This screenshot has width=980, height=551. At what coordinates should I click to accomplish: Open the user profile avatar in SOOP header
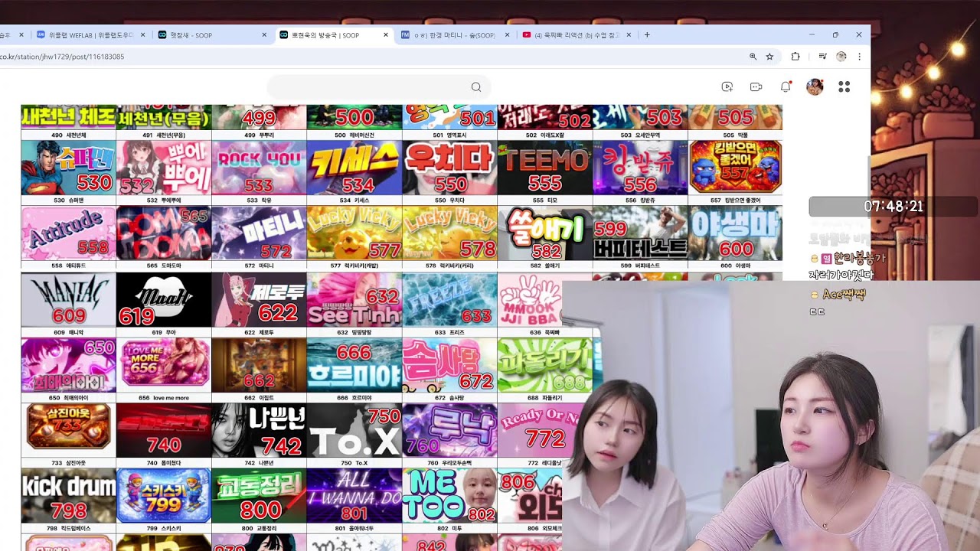(x=815, y=87)
